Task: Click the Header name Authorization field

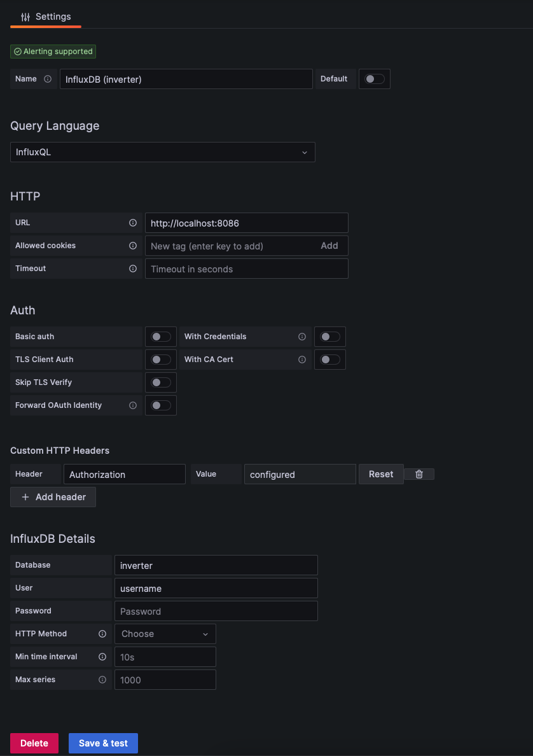Action: tap(125, 475)
